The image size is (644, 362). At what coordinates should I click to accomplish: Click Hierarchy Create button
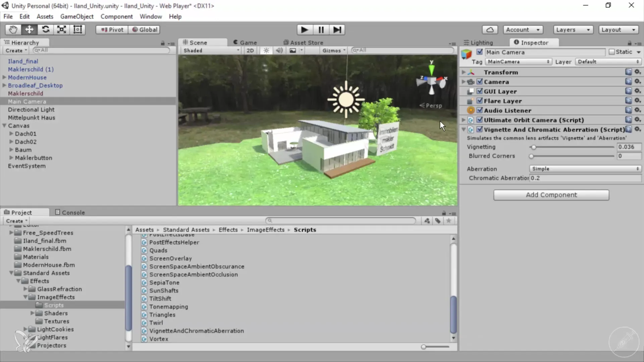click(16, 50)
